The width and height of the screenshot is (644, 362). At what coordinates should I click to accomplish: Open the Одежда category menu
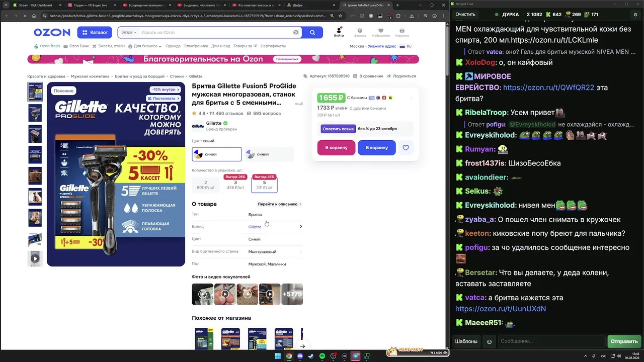point(173,46)
